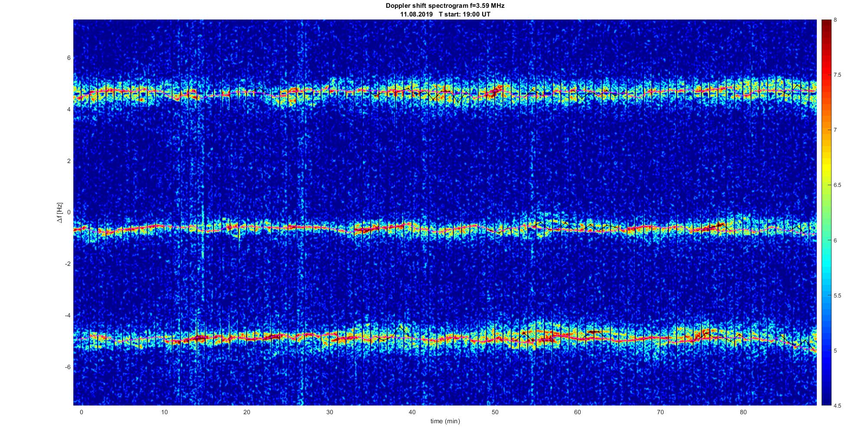Click the x-axis tick label 0
868x435 pixels.
click(81, 412)
